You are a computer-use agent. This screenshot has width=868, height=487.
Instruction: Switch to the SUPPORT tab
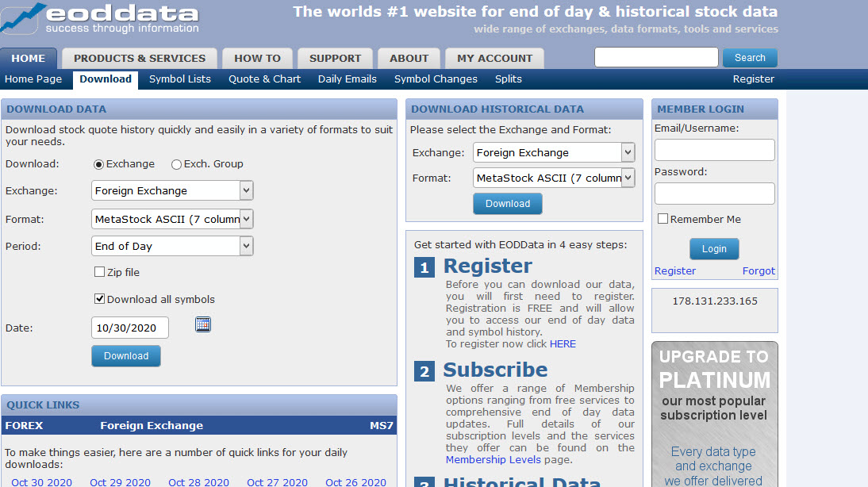(335, 58)
